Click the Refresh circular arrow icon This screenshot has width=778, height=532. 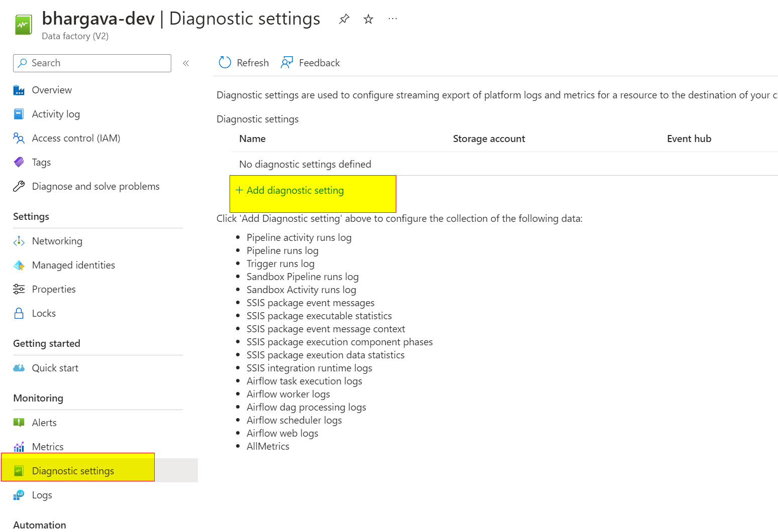click(225, 63)
